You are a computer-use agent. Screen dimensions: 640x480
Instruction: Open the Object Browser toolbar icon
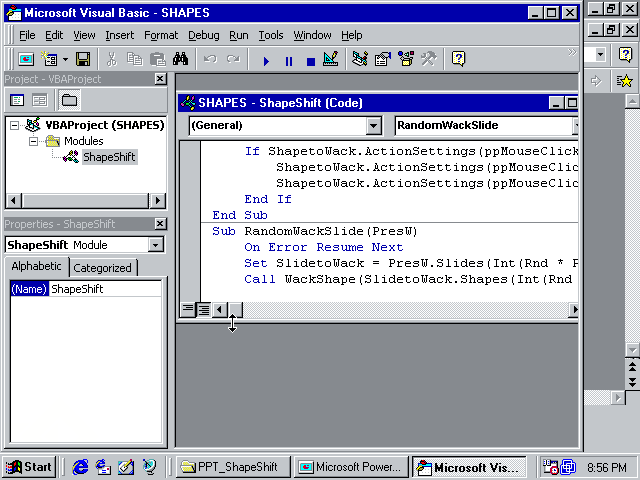click(x=406, y=59)
